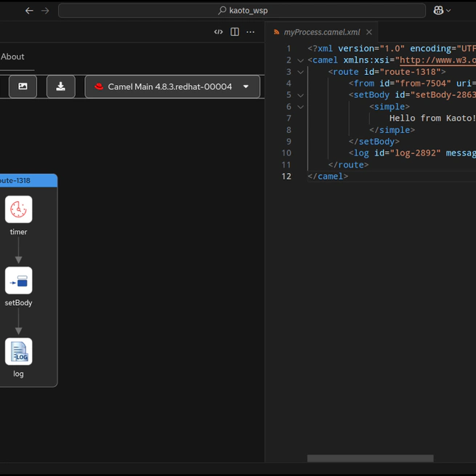Open the More Actions ellipsis menu

click(251, 32)
